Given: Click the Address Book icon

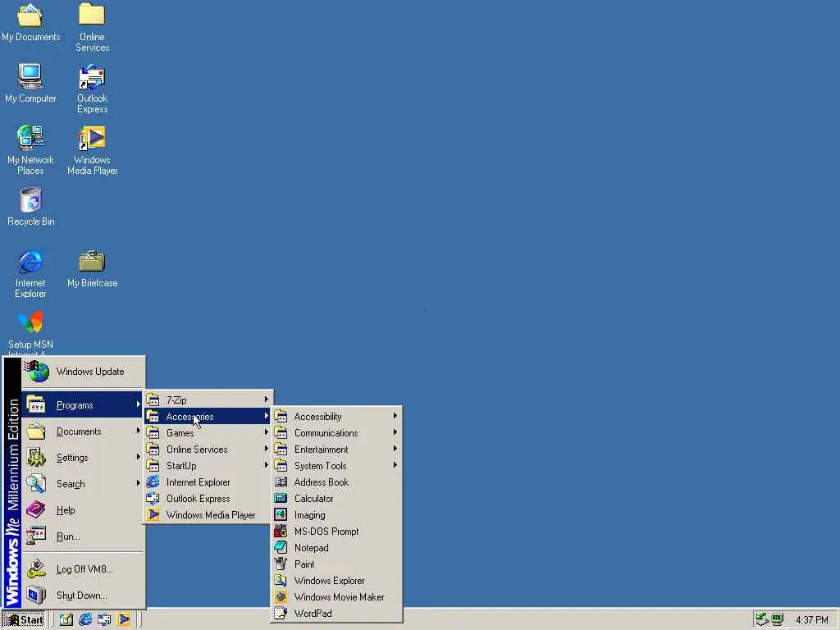Looking at the screenshot, I should [281, 482].
